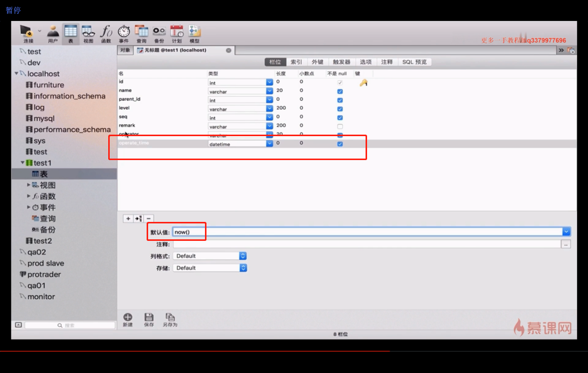The height and width of the screenshot is (373, 588).
Task: Open the default value dropdown arrow
Action: (566, 232)
